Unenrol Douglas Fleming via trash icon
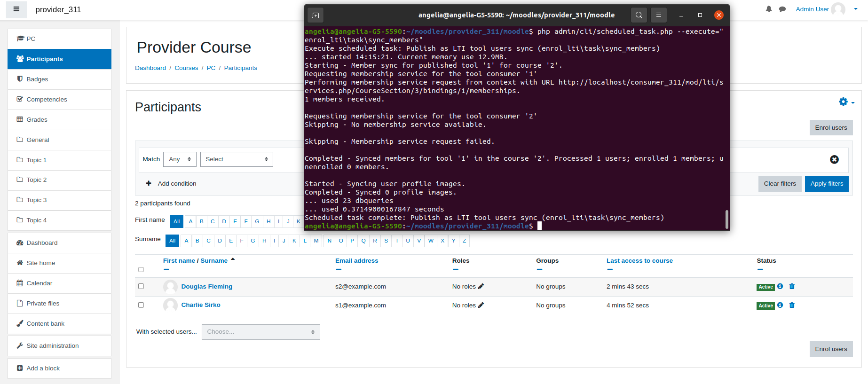The image size is (868, 384). (x=792, y=286)
